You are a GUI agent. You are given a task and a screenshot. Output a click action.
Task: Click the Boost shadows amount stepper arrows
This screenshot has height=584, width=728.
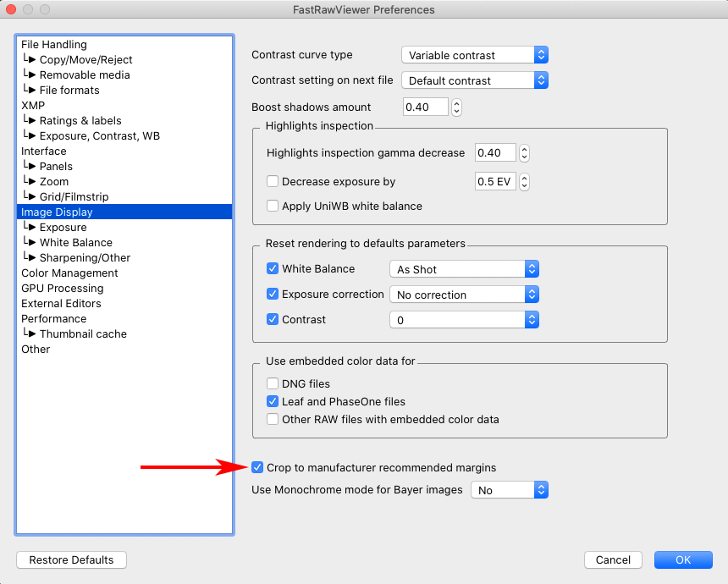pos(457,107)
